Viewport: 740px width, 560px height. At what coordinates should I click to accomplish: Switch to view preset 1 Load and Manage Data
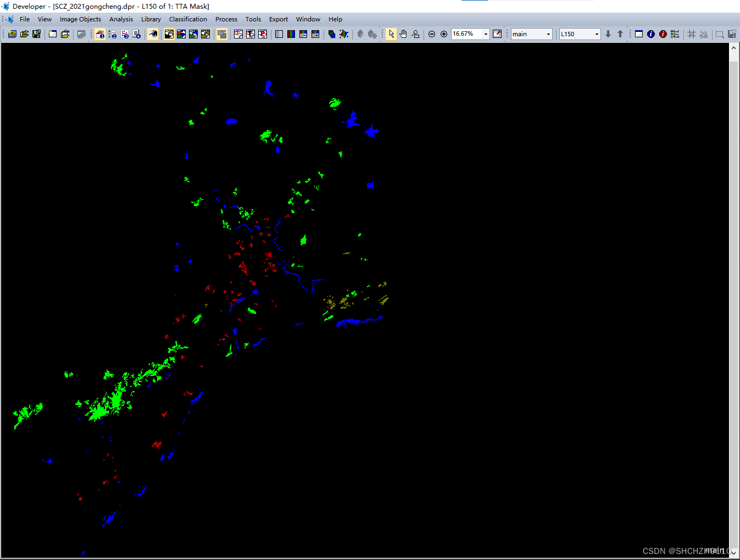(101, 34)
